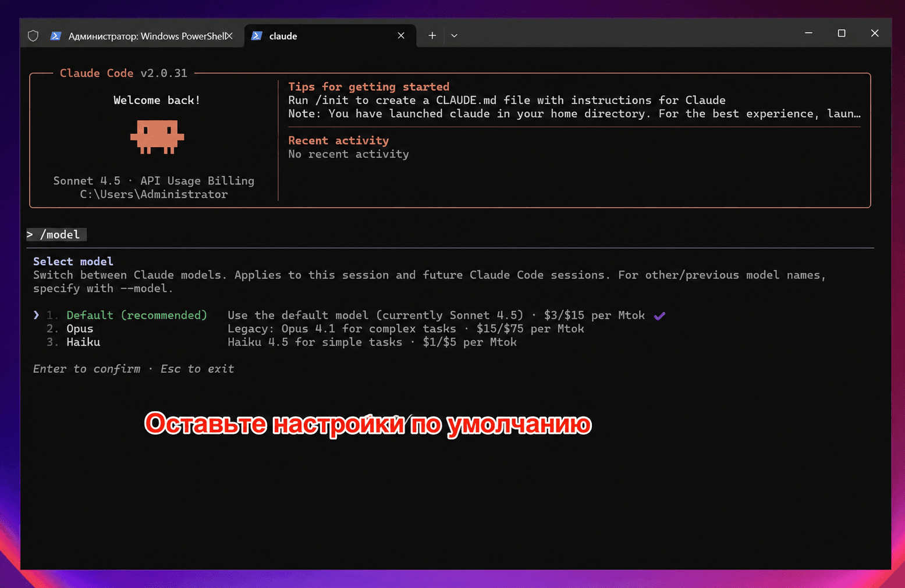905x588 pixels.
Task: Click the administrator shield icon in the title bar
Action: pos(33,36)
